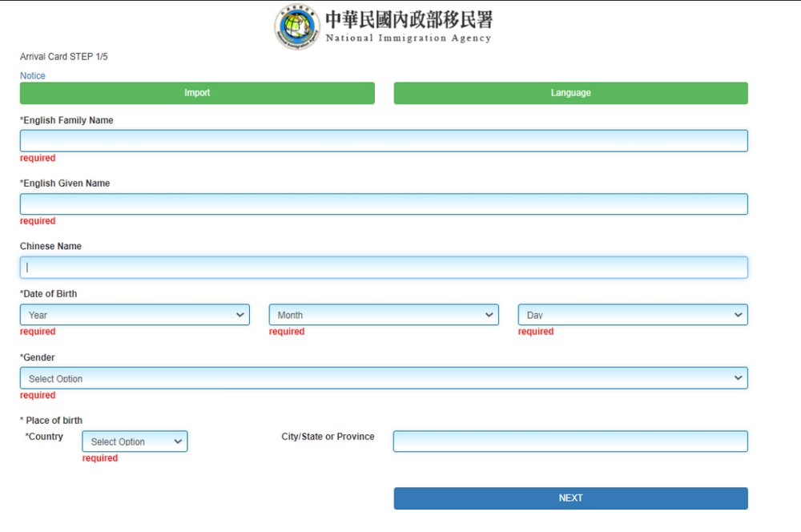The image size is (801, 532).
Task: Expand the Country dropdown
Action: pos(135,441)
